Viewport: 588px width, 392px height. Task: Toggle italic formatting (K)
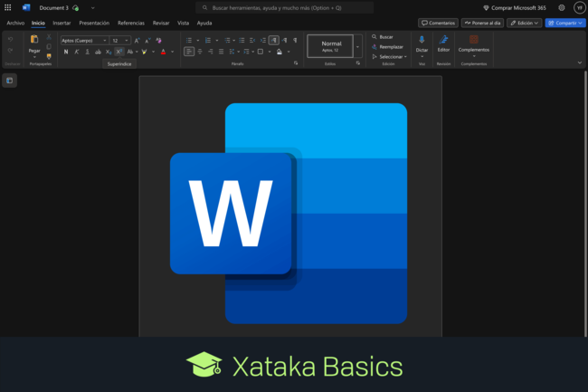(76, 52)
